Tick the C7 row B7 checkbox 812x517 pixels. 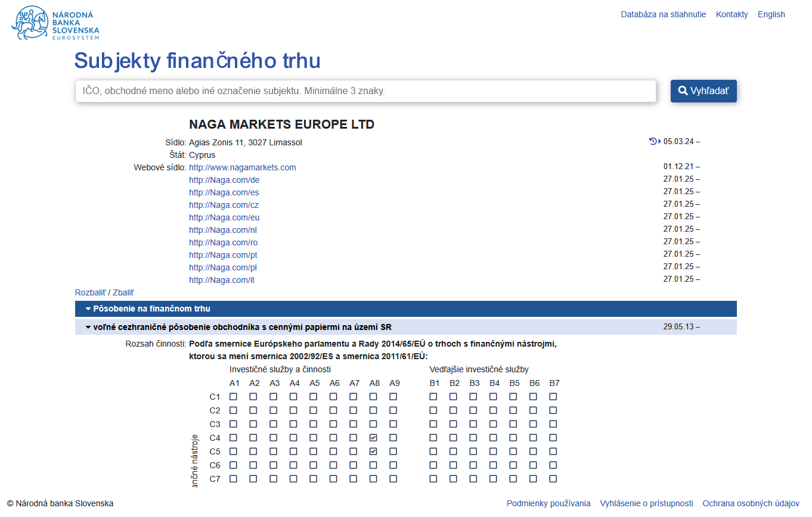coord(553,479)
